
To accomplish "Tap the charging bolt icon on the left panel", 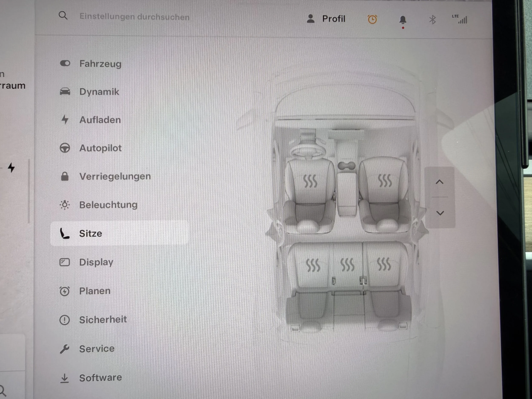I will [11, 167].
